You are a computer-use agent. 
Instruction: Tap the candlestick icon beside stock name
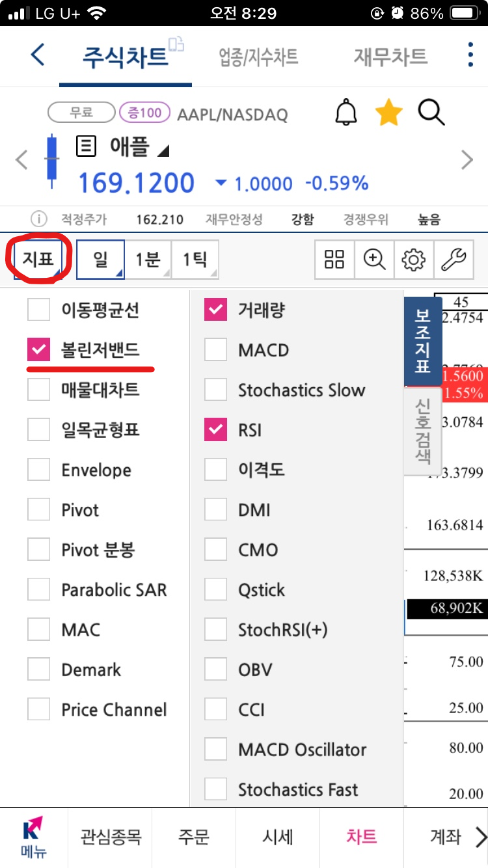click(x=51, y=161)
